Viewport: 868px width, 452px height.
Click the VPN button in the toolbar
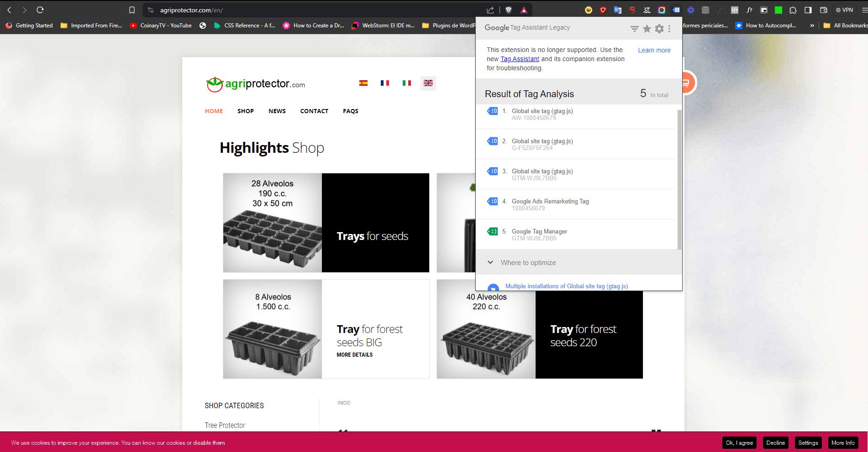click(x=844, y=10)
